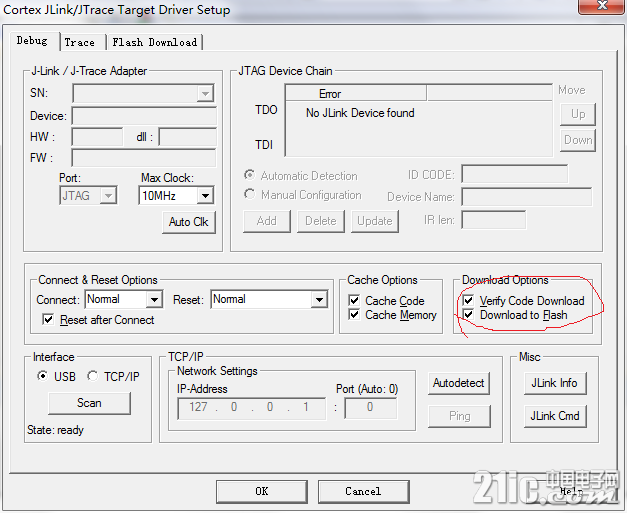Click the Add device button
The height and width of the screenshot is (513, 627).
[267, 221]
